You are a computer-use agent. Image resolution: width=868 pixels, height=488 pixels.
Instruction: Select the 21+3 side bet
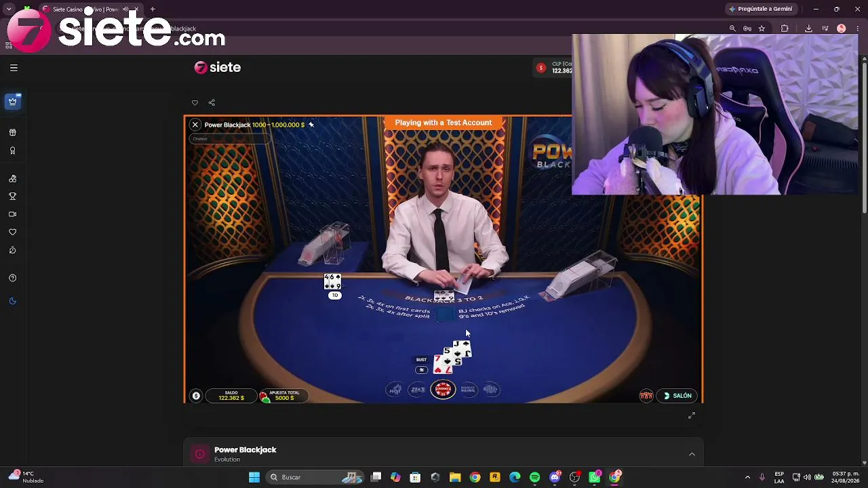coord(418,390)
